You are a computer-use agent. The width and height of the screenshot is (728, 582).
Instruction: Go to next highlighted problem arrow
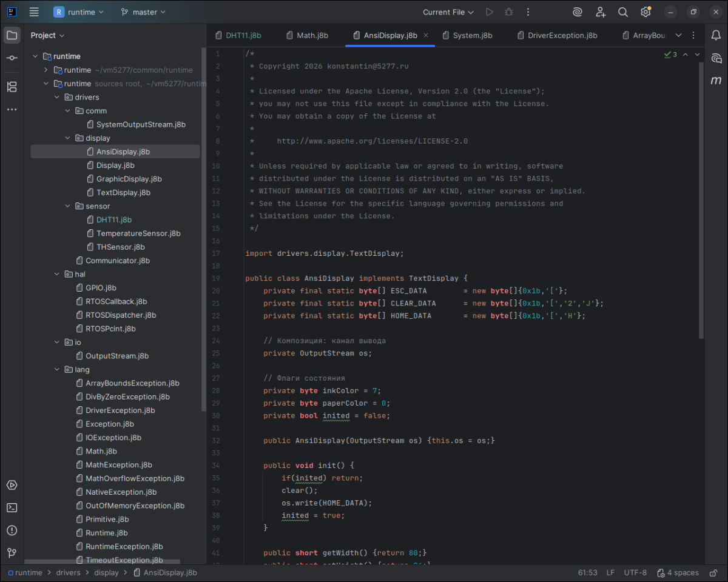(x=697, y=55)
